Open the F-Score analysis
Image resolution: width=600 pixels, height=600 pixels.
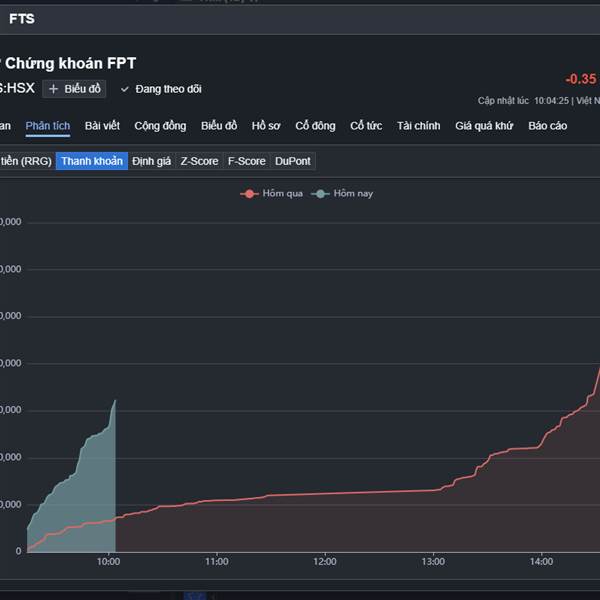click(246, 161)
